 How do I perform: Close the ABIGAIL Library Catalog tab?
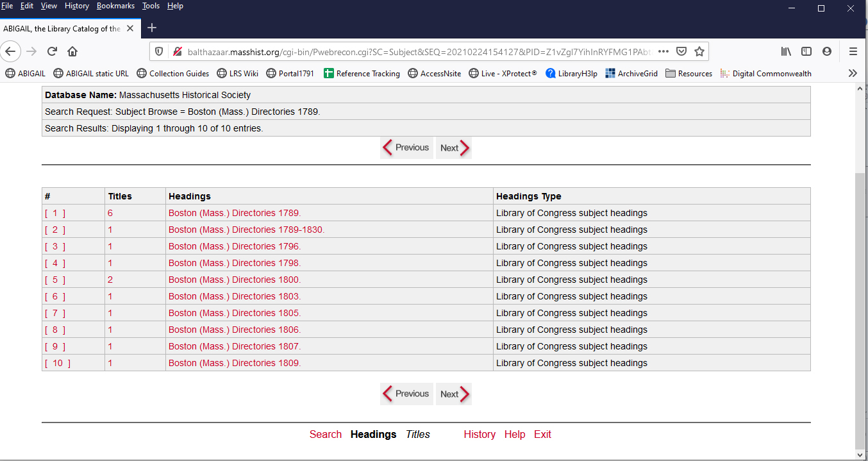coord(130,28)
